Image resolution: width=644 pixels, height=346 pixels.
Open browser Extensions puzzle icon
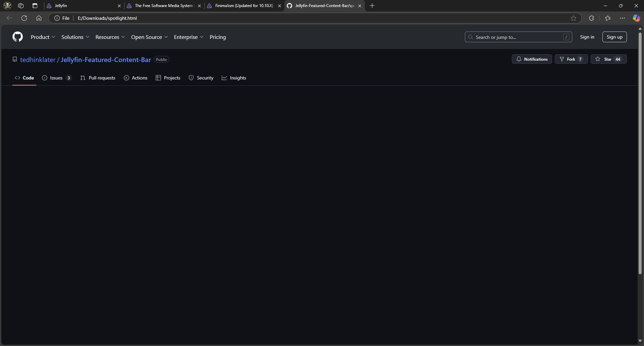point(591,18)
